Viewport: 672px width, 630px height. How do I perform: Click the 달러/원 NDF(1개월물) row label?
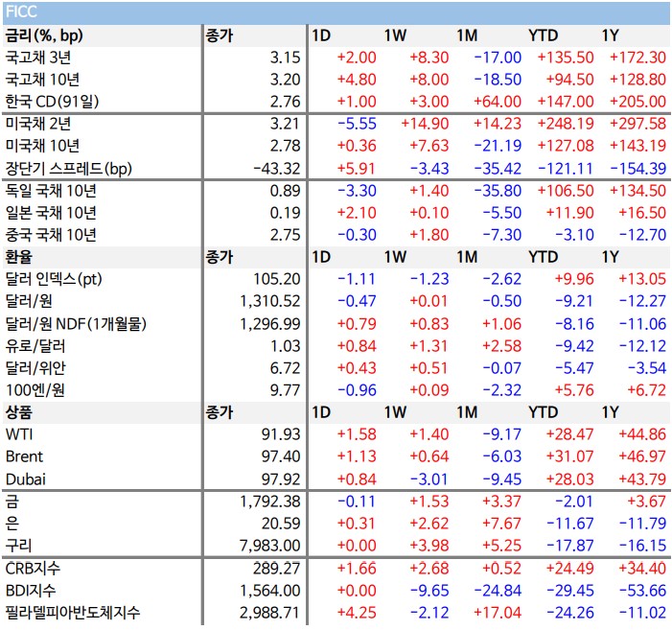(76, 324)
